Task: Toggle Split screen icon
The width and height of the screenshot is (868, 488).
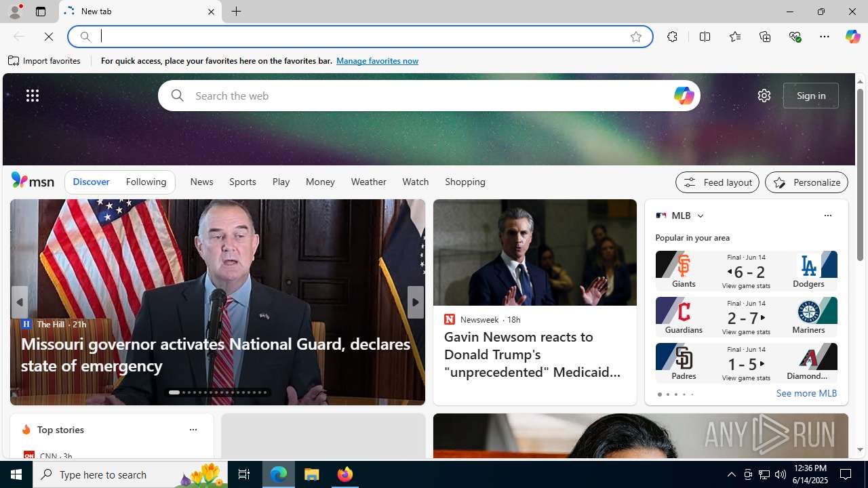Action: [705, 37]
